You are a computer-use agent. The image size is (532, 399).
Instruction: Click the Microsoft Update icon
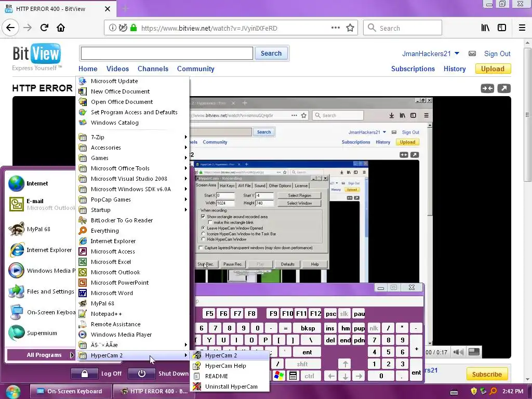tap(83, 81)
